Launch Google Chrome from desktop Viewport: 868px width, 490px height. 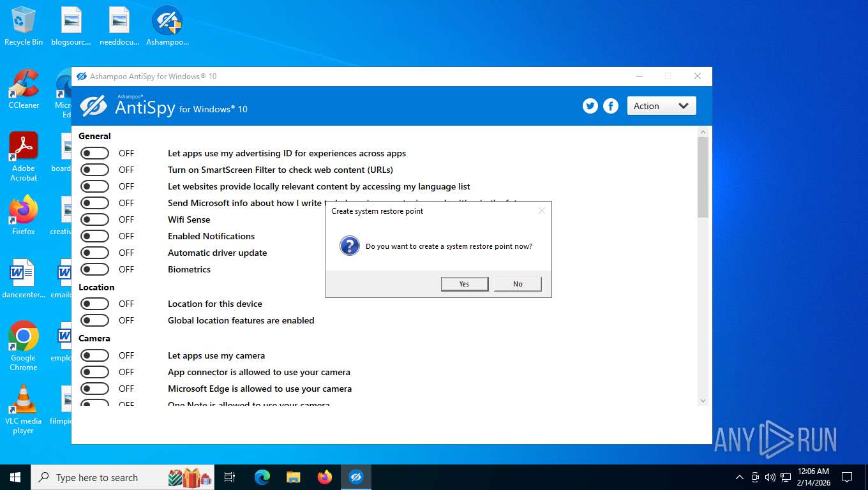click(24, 346)
